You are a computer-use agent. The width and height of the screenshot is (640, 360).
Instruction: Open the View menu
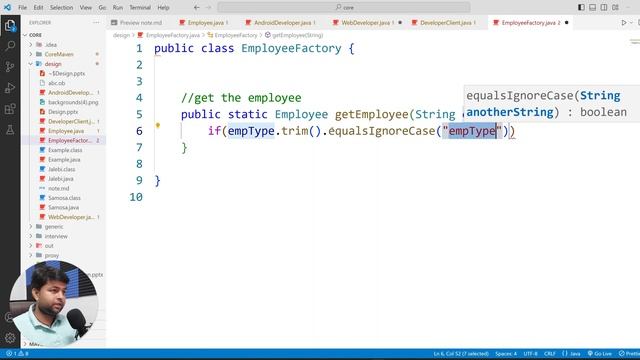point(86,7)
